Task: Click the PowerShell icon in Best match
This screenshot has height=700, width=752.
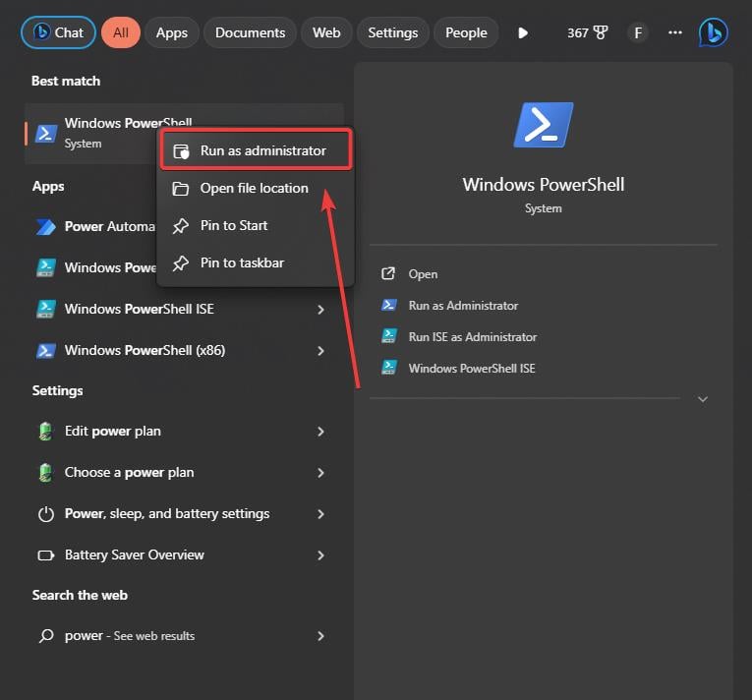Action: (46, 134)
